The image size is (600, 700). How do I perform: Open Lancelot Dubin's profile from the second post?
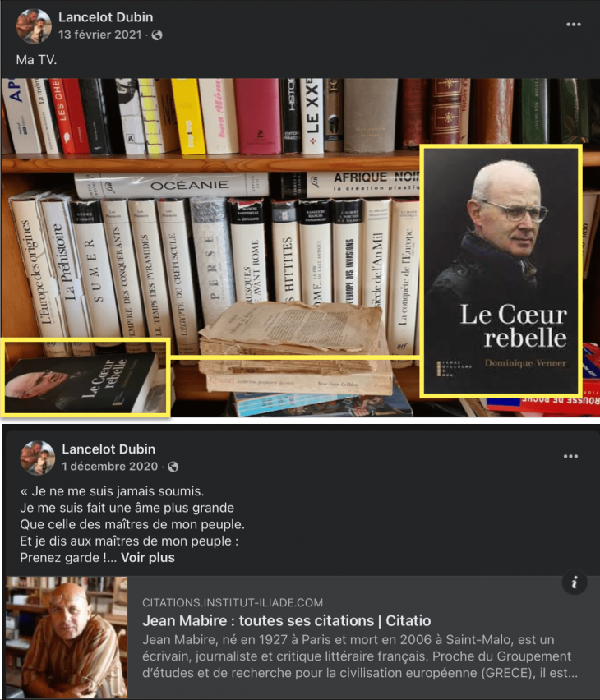coord(108,449)
